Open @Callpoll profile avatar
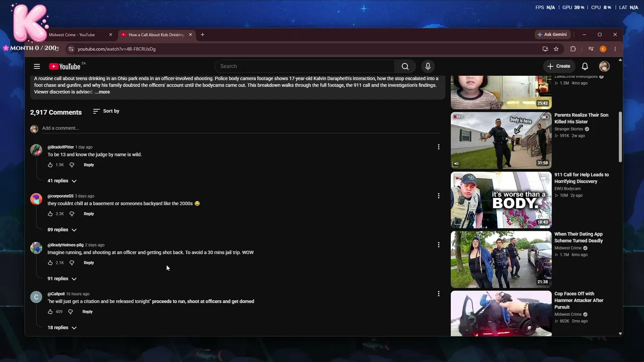The width and height of the screenshot is (644, 362). 36,297
